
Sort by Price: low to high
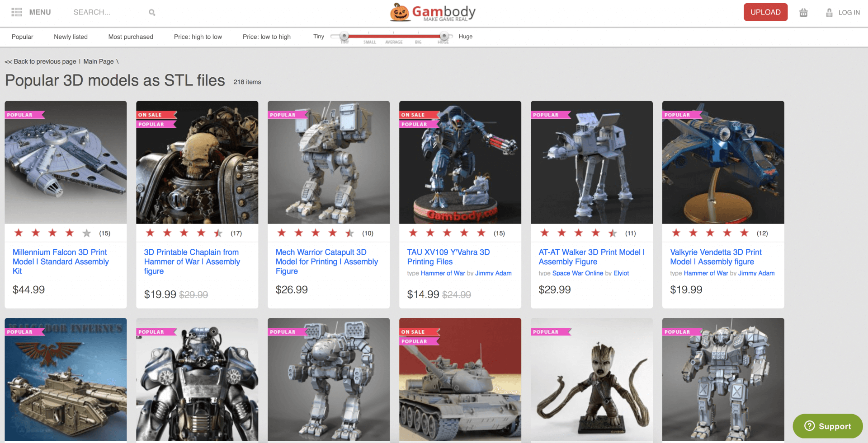pyautogui.click(x=267, y=37)
